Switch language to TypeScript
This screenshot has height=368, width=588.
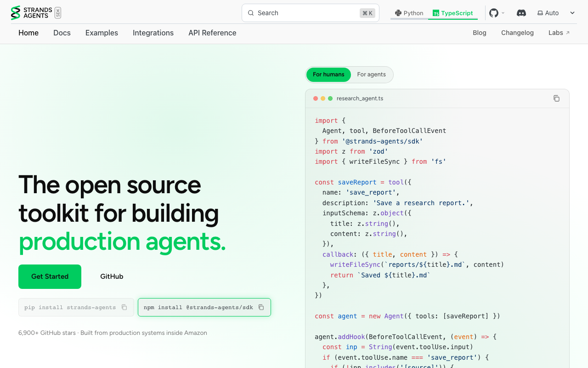point(453,13)
